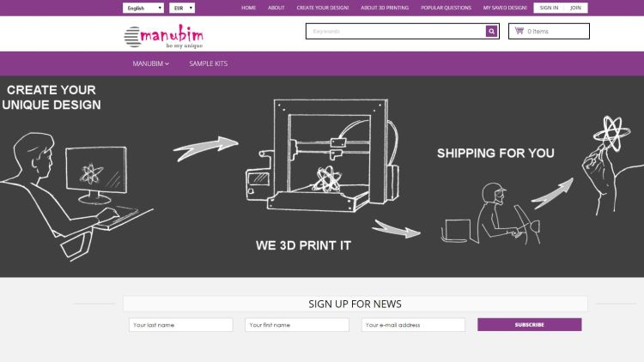Image resolution: width=644 pixels, height=362 pixels.
Task: Click the magnifier search icon button
Action: [x=491, y=31]
